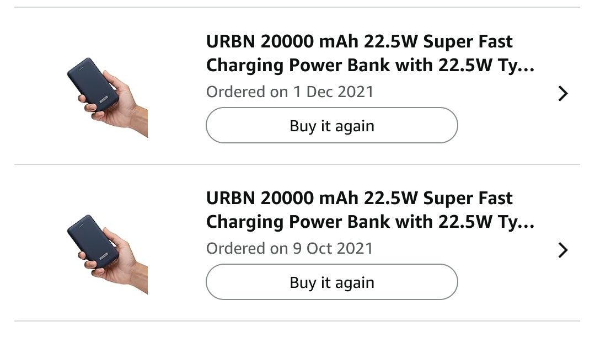
Task: Tap the 'URBN' brand word in the top order
Action: [x=231, y=41]
